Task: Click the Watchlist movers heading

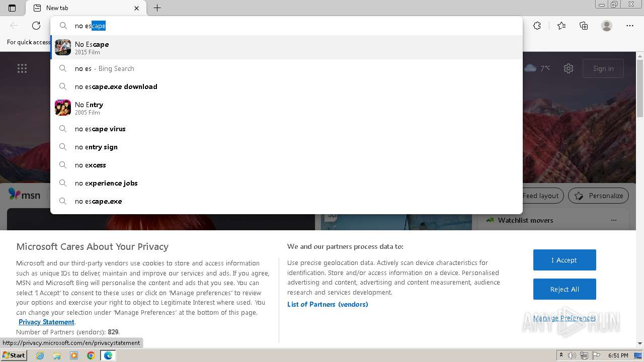Action: (x=525, y=220)
